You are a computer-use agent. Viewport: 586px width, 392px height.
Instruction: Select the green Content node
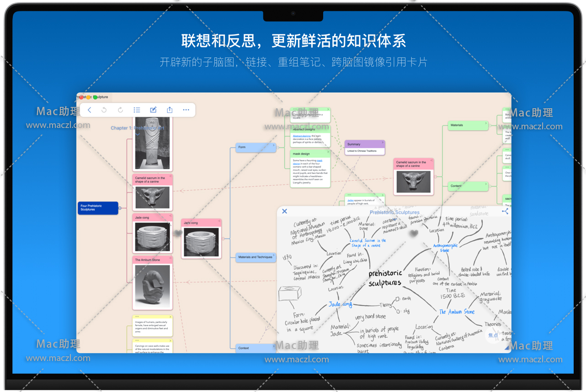coord(468,186)
